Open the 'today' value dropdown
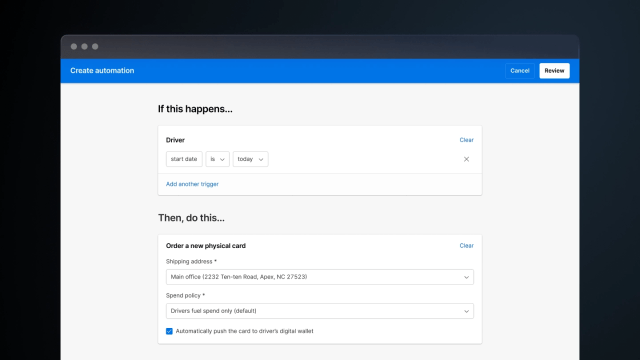Viewport: 640px width, 360px height. (x=251, y=159)
